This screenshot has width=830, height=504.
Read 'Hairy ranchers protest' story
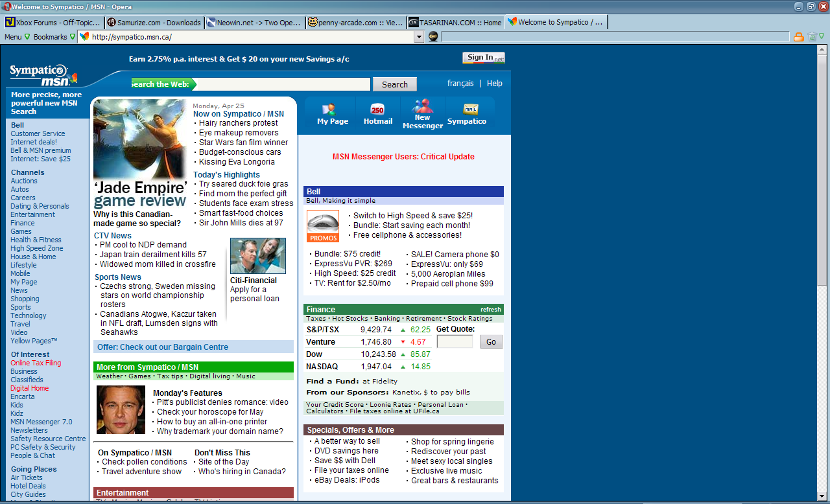point(239,123)
